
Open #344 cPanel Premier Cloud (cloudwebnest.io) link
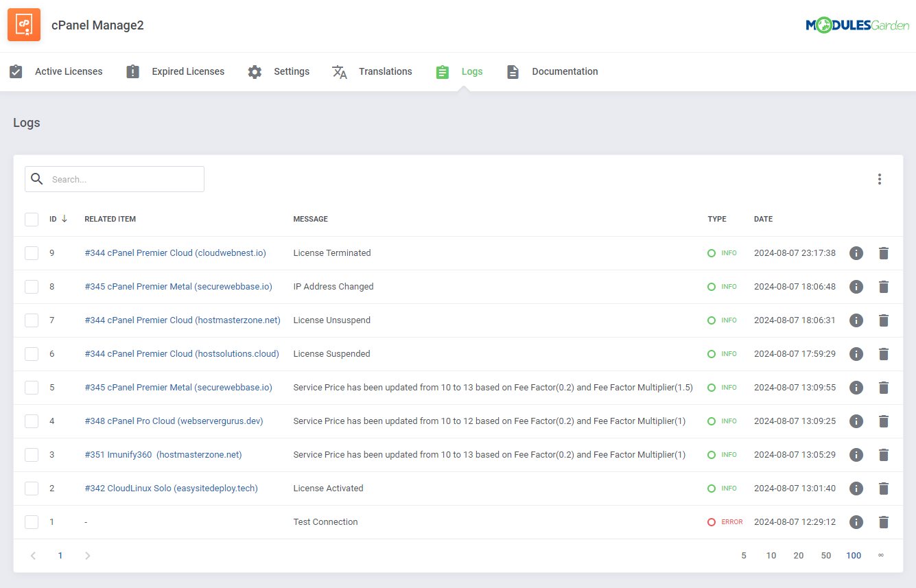[175, 253]
